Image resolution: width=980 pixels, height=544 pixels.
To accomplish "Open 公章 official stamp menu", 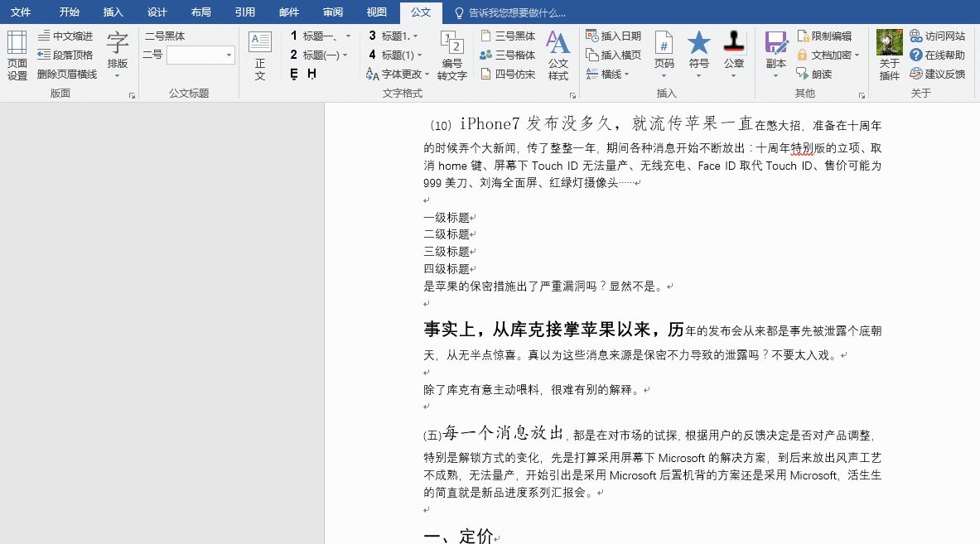I will 734,55.
